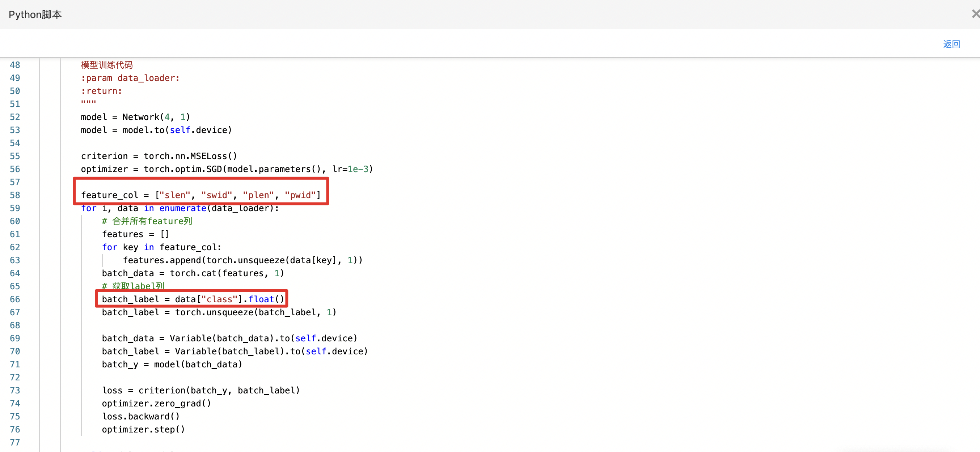Click the '# 获取label列' comment
The height and width of the screenshot is (452, 980).
pos(133,286)
